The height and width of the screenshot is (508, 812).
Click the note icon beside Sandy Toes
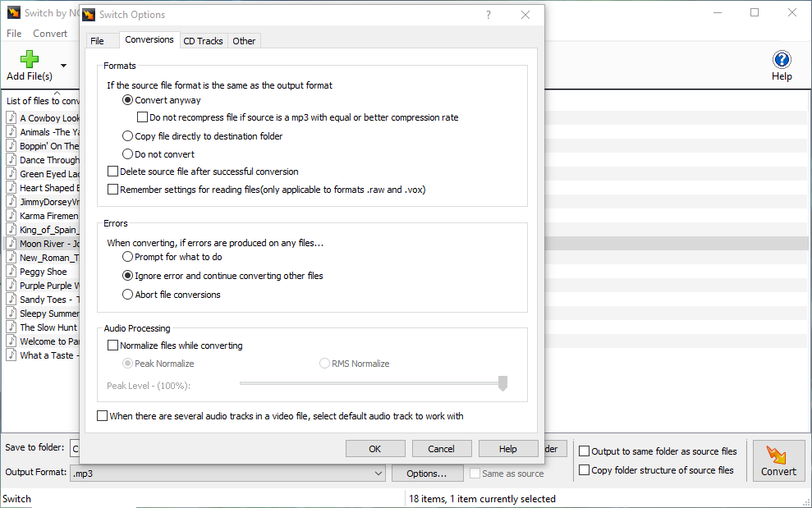point(11,299)
